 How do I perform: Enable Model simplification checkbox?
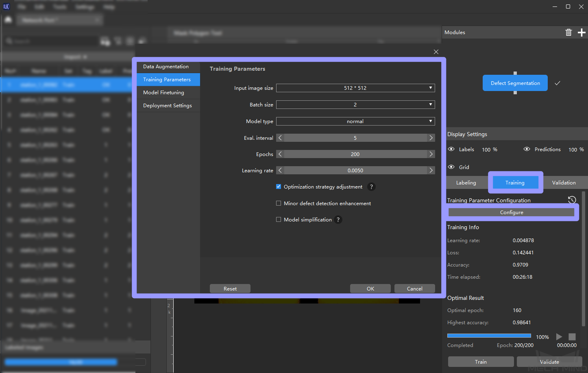[x=279, y=219]
